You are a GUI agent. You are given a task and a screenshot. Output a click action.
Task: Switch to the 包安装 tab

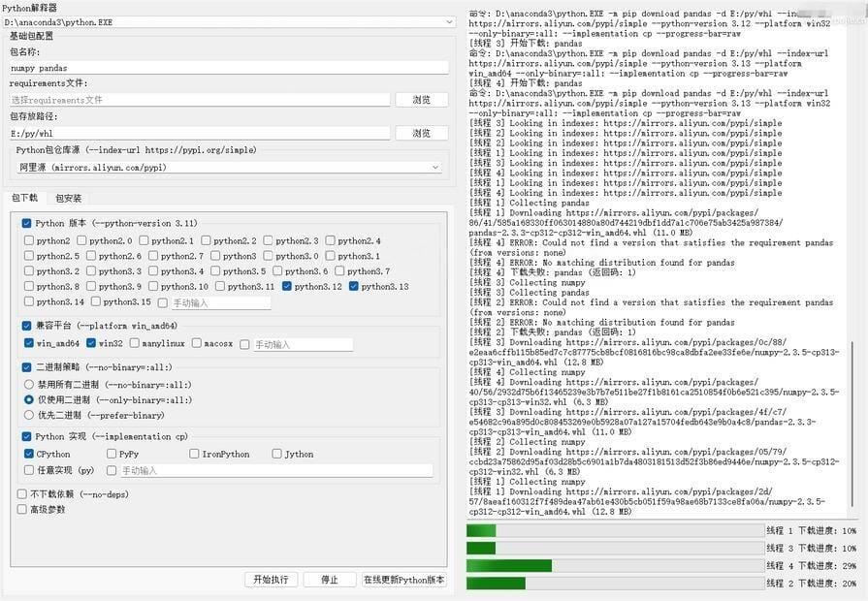68,199
